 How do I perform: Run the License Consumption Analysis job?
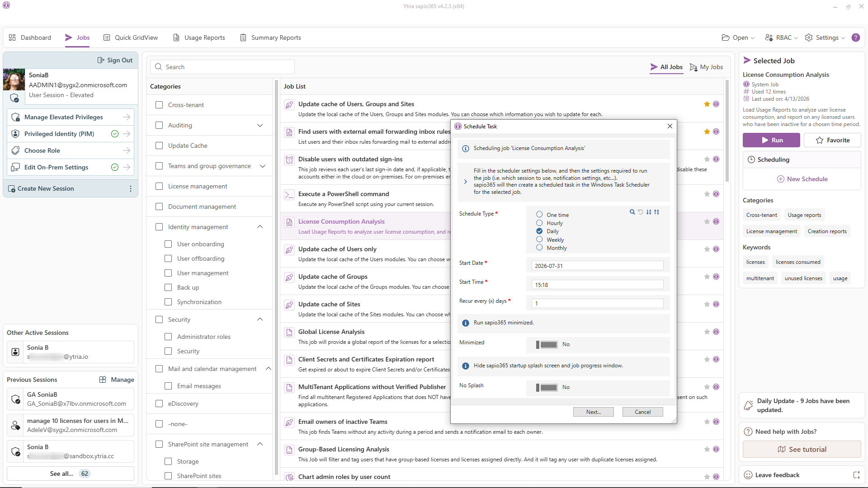771,140
